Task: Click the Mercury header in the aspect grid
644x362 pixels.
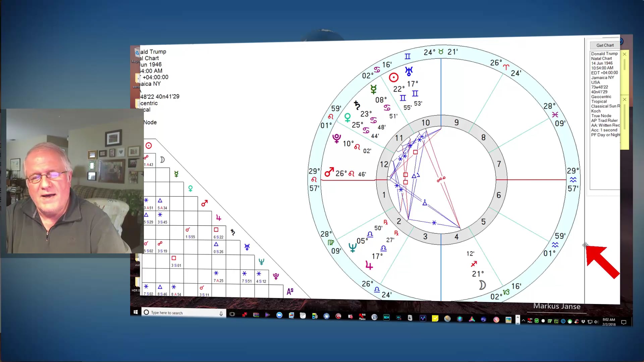Action: coord(176,174)
